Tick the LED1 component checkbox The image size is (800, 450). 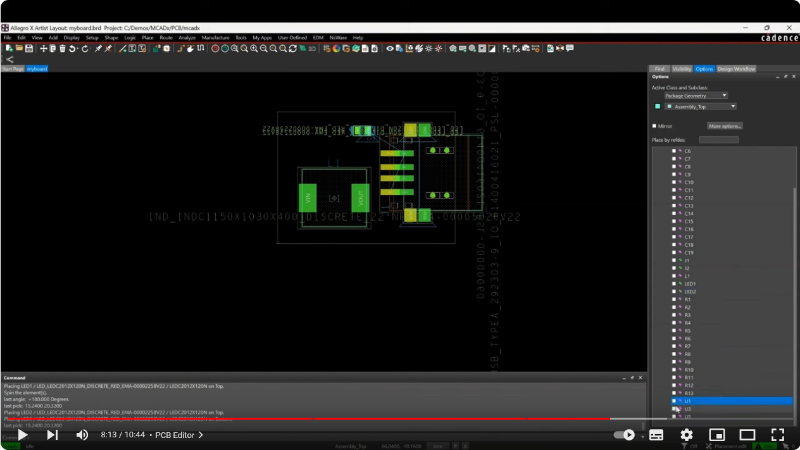(674, 283)
